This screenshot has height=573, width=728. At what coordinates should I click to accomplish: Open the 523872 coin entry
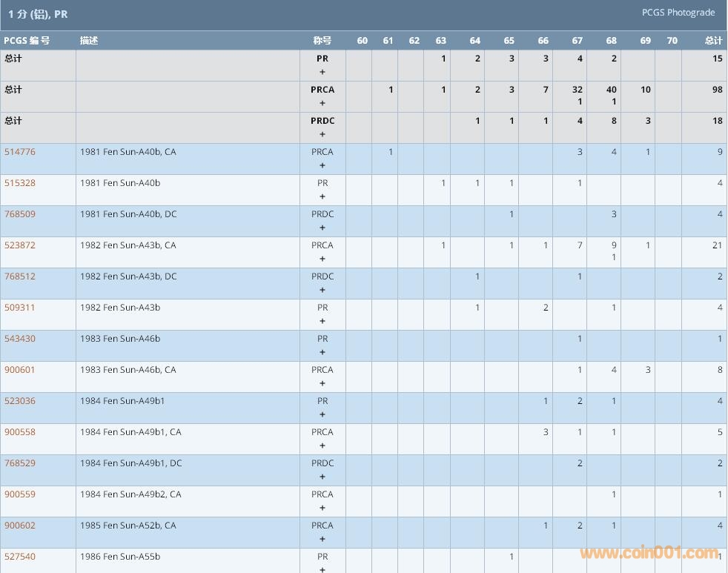[x=20, y=245]
